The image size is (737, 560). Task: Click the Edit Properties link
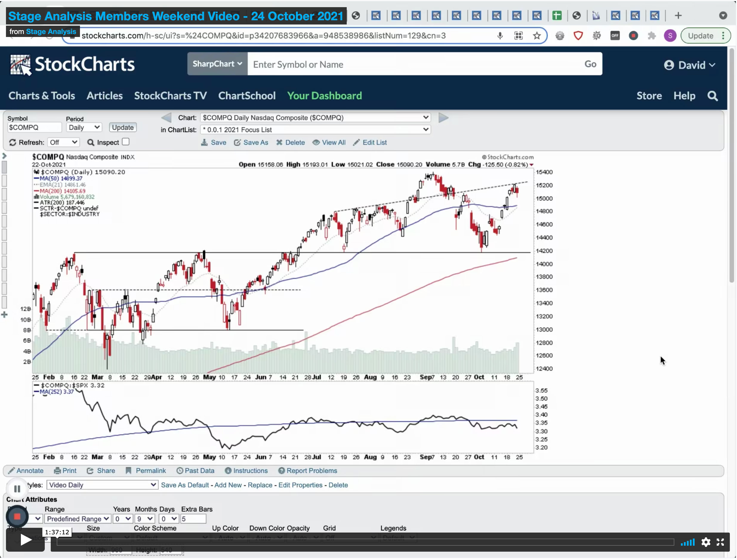pyautogui.click(x=300, y=485)
